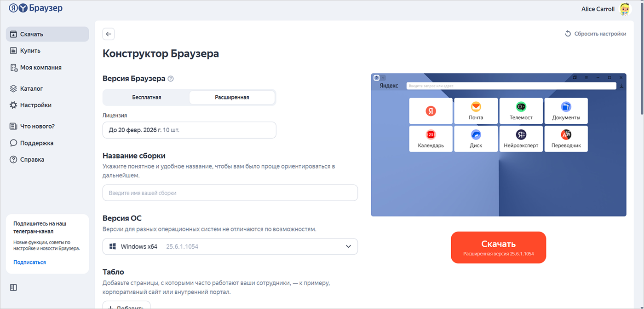
Task: Open the Лицензия selector
Action: point(189,130)
